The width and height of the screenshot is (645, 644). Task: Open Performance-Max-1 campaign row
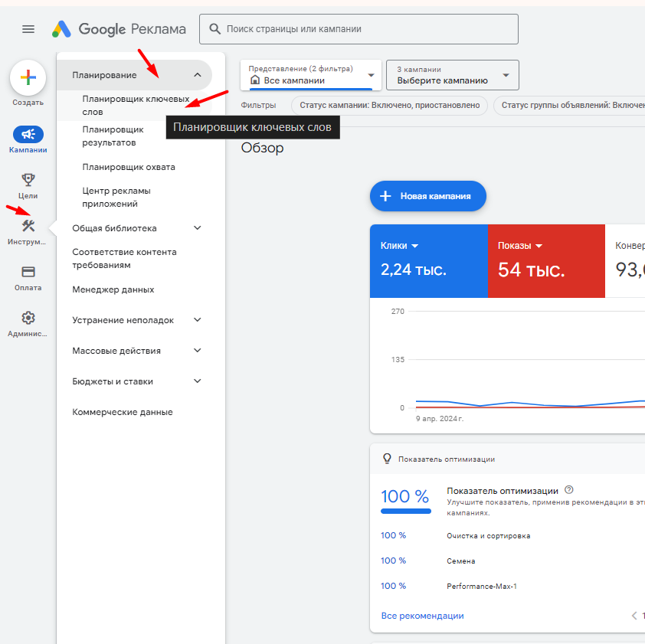point(482,586)
